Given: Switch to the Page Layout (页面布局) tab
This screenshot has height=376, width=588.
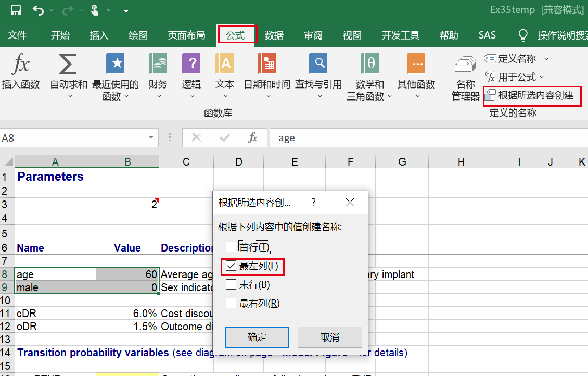Looking at the screenshot, I should click(186, 35).
